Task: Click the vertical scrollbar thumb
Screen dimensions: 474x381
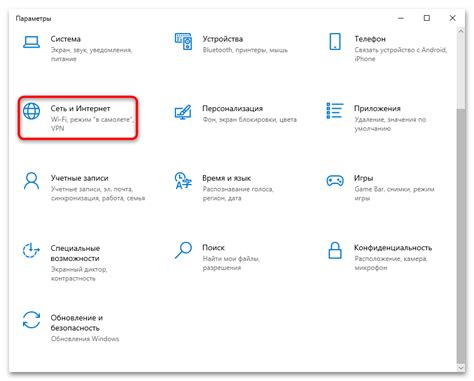Action: [461, 235]
